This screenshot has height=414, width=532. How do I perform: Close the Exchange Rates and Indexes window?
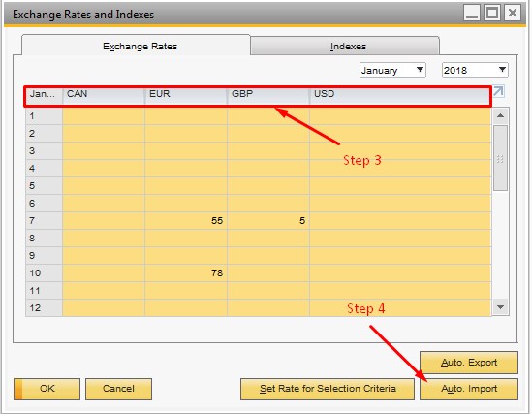513,14
